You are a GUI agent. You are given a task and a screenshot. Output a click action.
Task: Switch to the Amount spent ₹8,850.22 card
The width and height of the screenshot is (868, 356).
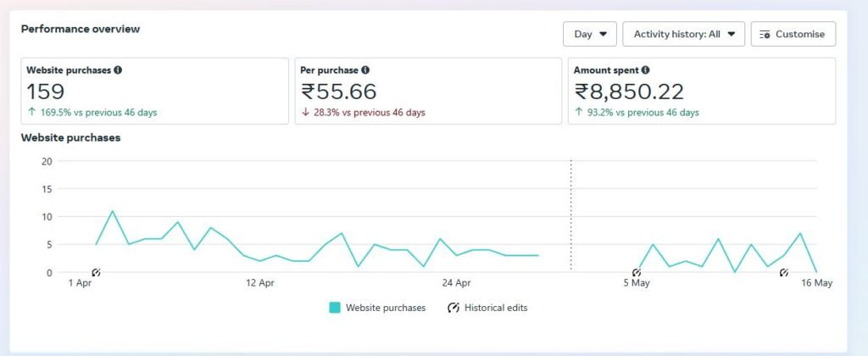pyautogui.click(x=701, y=92)
